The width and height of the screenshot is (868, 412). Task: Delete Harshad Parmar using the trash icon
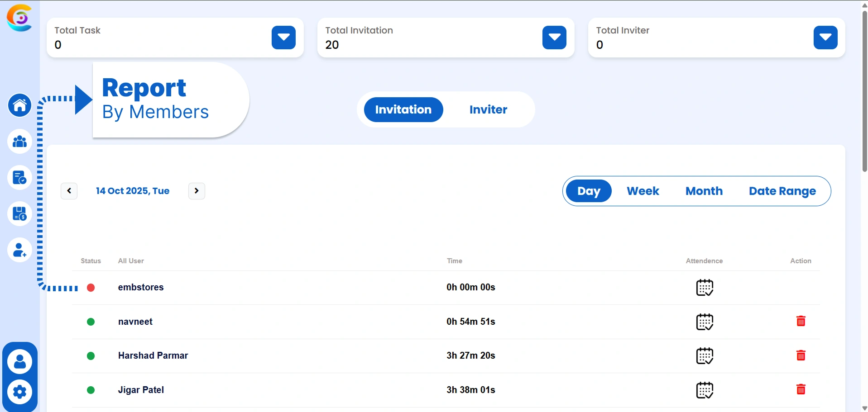(801, 355)
